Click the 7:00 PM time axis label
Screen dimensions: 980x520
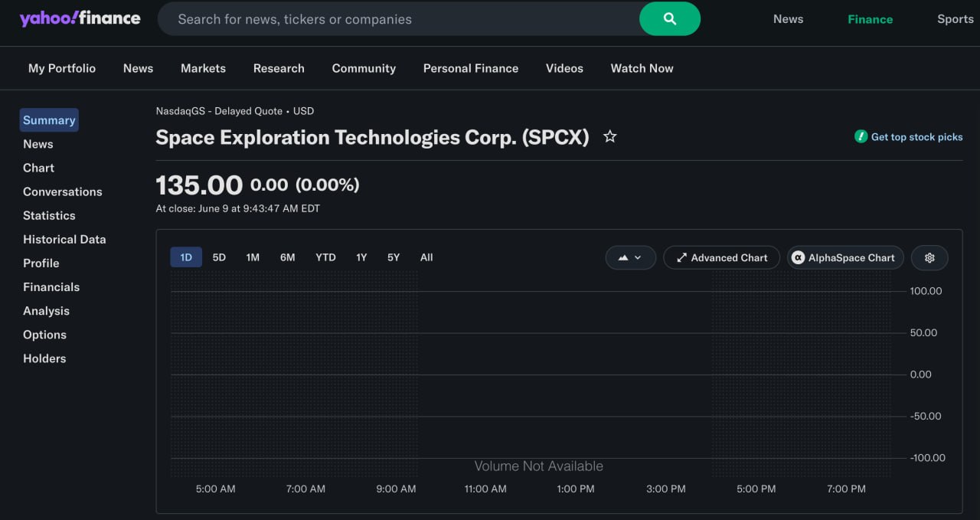point(846,489)
